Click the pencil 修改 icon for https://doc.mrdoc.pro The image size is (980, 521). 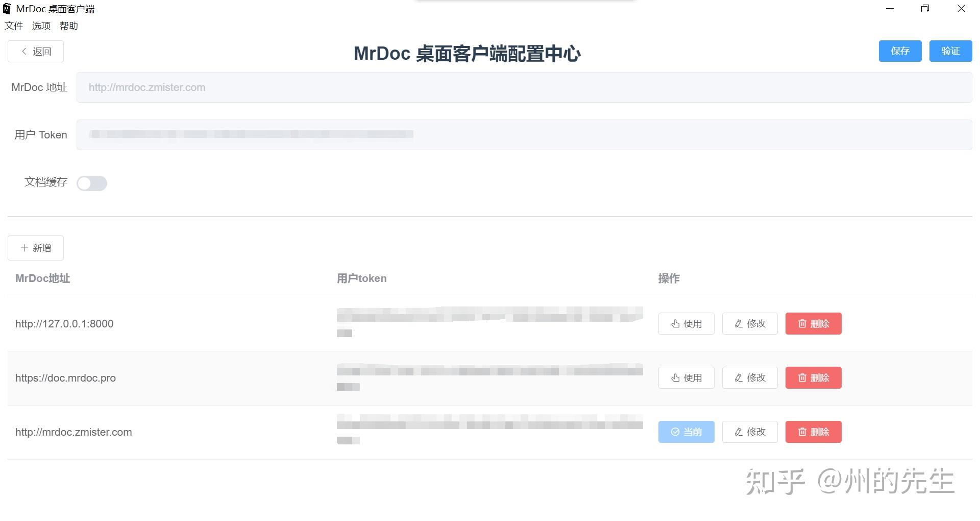(x=738, y=378)
